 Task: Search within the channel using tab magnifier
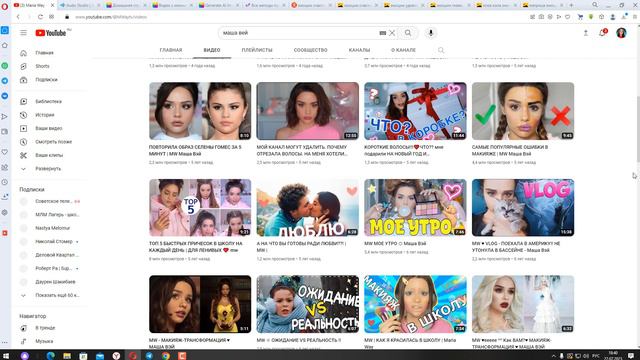pyautogui.click(x=441, y=50)
